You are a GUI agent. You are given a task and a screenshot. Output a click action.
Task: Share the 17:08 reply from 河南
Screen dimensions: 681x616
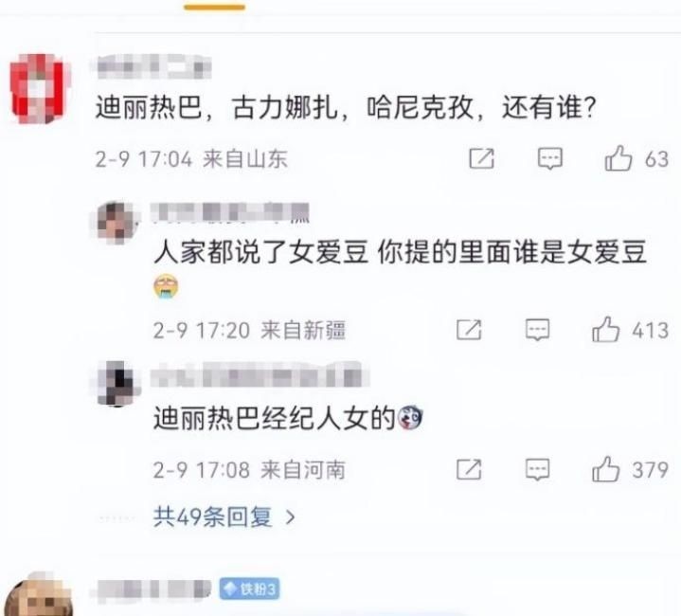coord(469,469)
